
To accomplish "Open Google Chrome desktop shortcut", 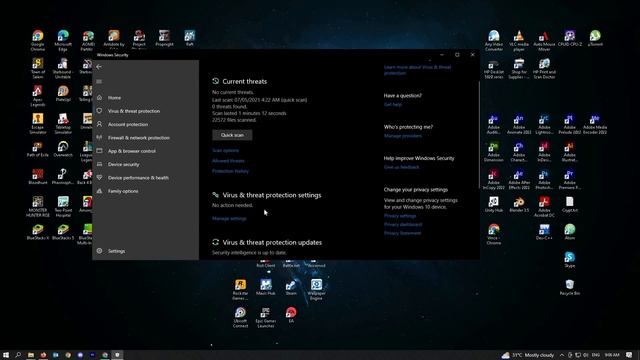I will [38, 40].
